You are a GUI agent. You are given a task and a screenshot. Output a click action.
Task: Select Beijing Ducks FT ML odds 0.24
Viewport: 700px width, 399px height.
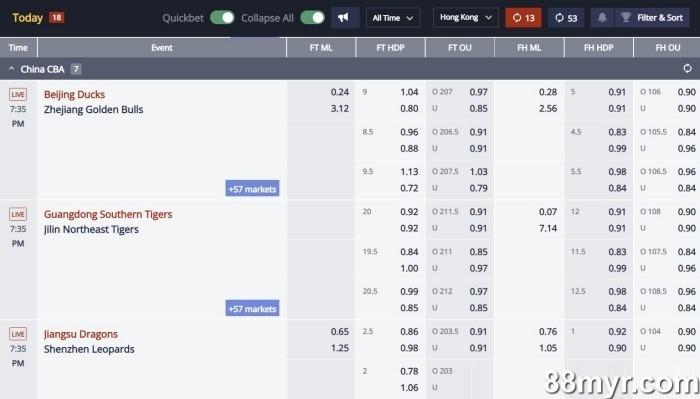pyautogui.click(x=340, y=92)
